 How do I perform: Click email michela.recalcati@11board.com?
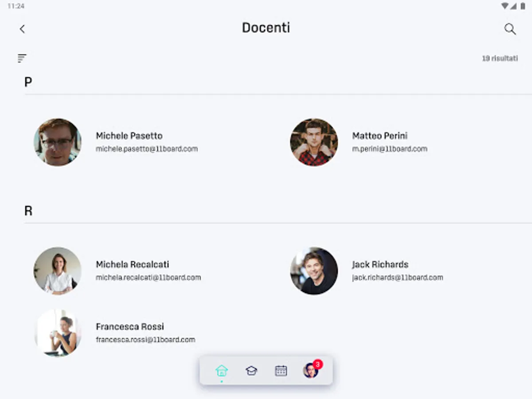tap(149, 278)
